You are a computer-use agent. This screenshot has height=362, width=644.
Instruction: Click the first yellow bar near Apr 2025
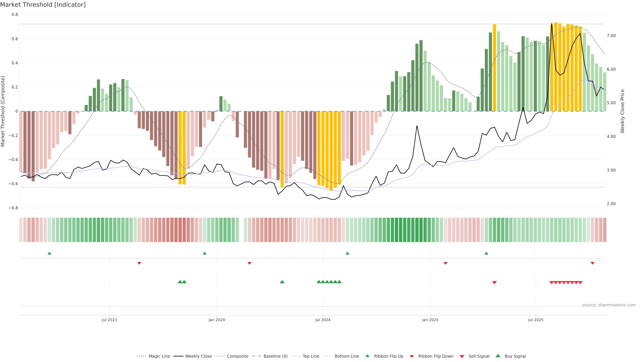(494, 67)
